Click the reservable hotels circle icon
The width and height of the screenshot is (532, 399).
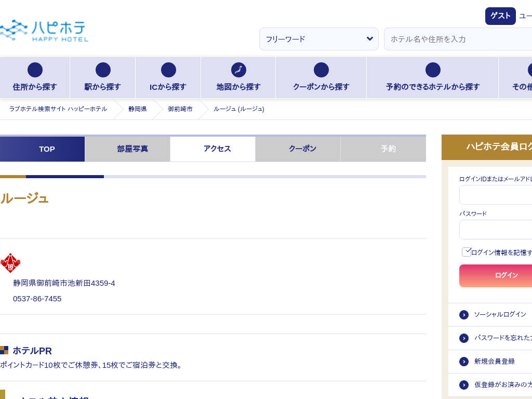[x=433, y=70]
